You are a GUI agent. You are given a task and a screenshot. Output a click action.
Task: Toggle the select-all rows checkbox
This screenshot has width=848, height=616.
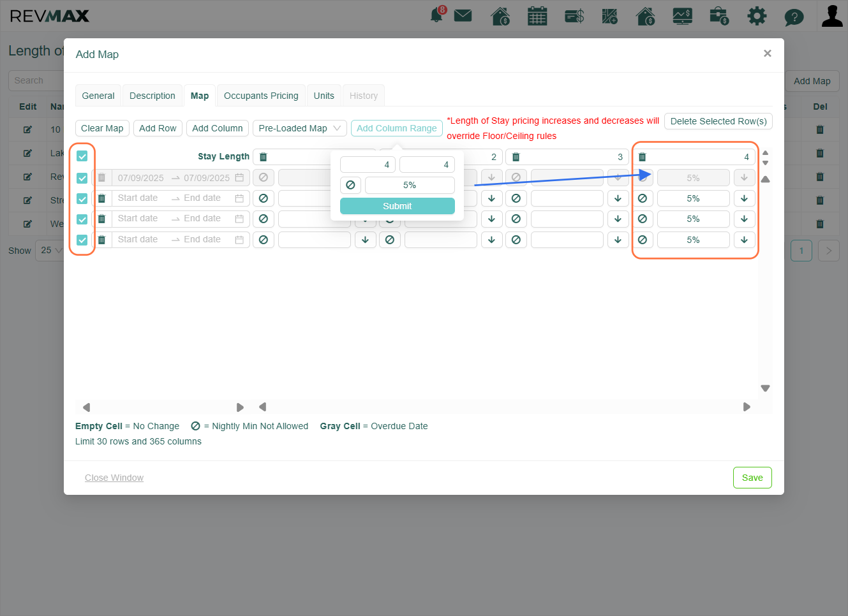[82, 156]
